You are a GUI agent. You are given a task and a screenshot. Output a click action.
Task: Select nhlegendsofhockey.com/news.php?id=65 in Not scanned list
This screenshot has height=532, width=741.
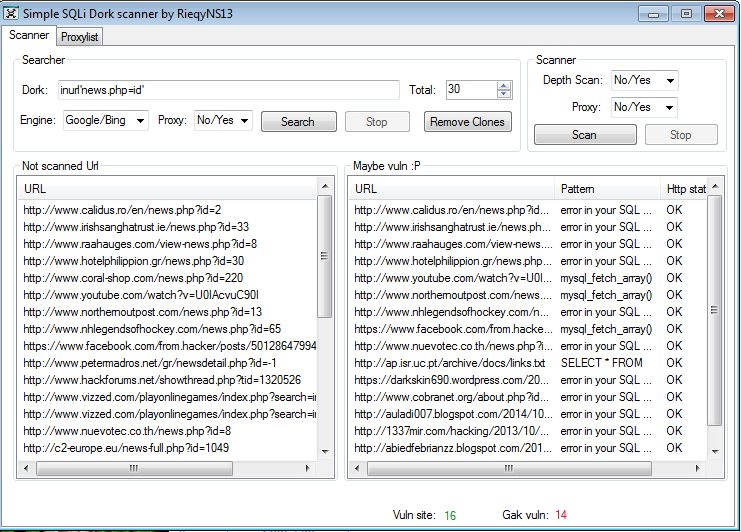(152, 329)
